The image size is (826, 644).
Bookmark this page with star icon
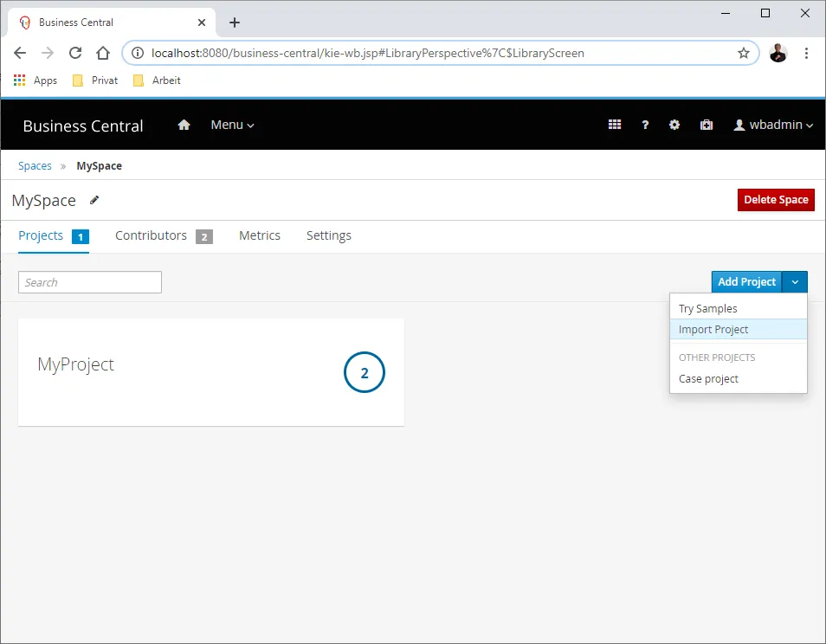pos(743,53)
